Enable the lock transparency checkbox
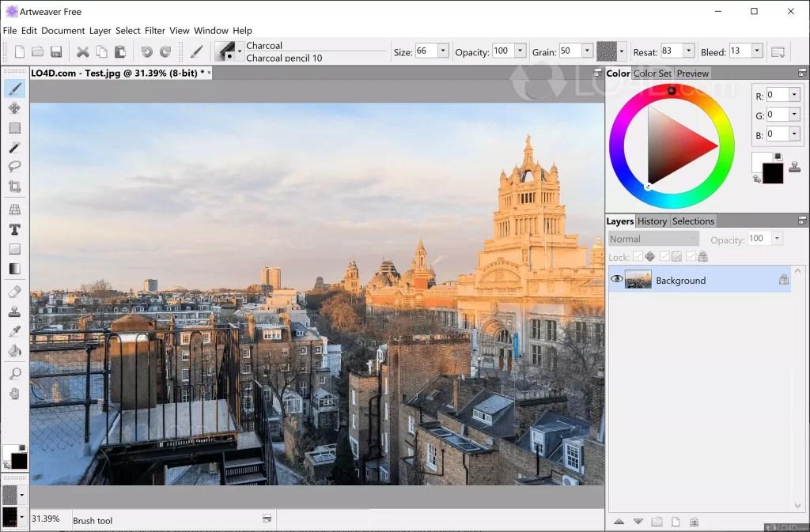 click(x=664, y=256)
